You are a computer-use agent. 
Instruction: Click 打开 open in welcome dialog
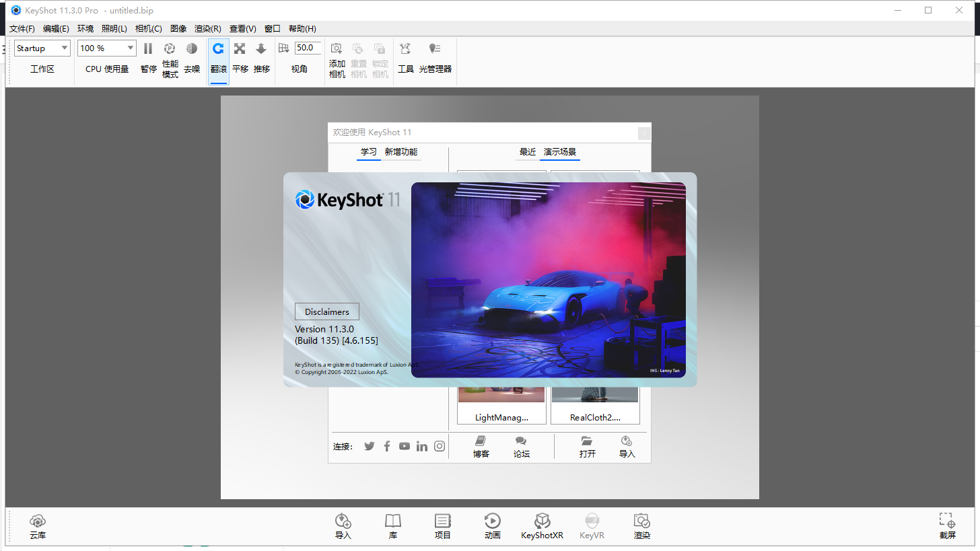pos(587,447)
